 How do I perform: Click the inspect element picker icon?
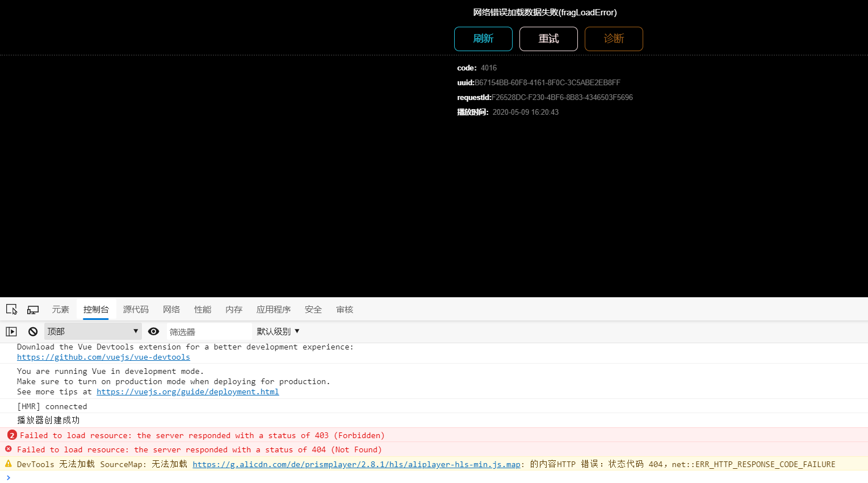[12, 310]
